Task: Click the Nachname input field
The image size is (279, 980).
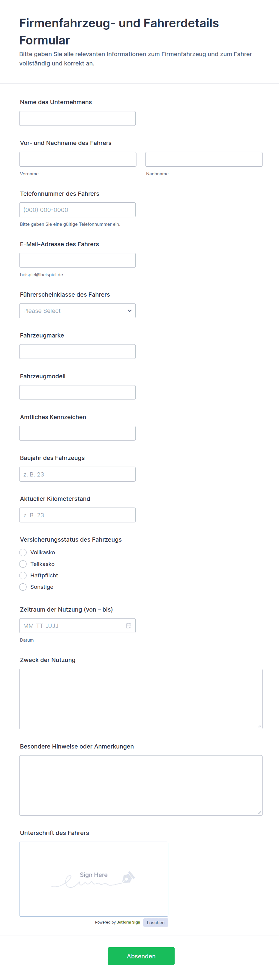Action: (204, 159)
